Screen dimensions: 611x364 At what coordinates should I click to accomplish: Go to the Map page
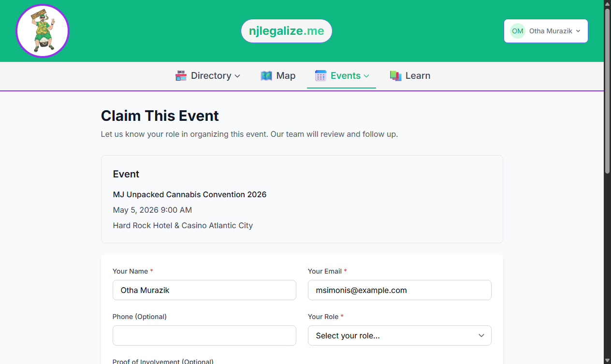278,76
